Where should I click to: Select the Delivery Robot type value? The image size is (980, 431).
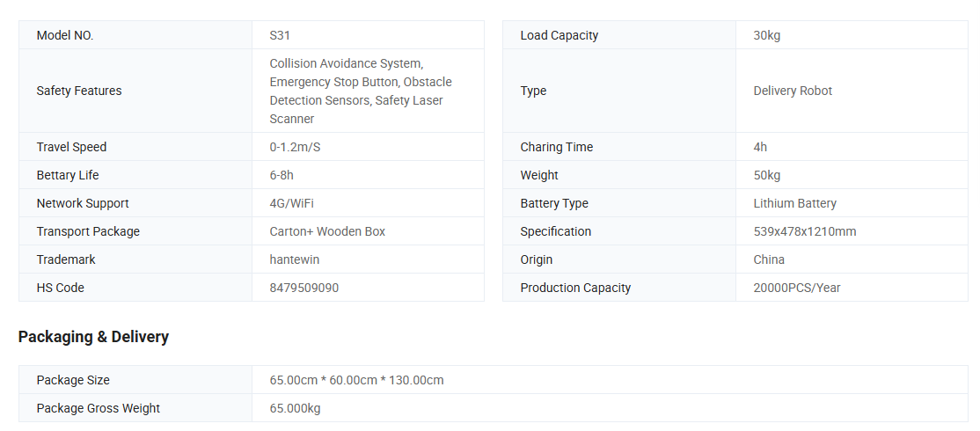click(x=793, y=91)
